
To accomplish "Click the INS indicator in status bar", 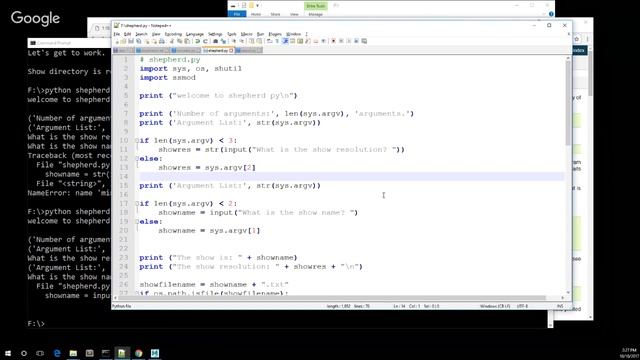I will [560, 306].
